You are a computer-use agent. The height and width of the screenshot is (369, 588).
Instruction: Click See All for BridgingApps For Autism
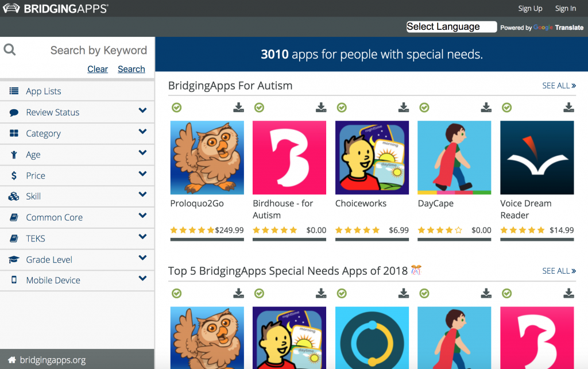coord(559,86)
